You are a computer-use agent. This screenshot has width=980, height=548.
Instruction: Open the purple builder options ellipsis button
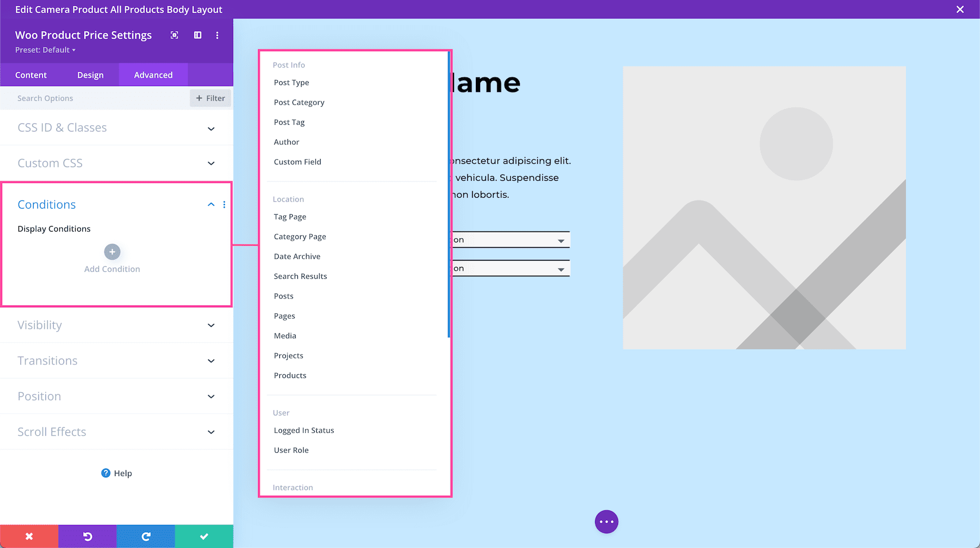click(x=607, y=522)
